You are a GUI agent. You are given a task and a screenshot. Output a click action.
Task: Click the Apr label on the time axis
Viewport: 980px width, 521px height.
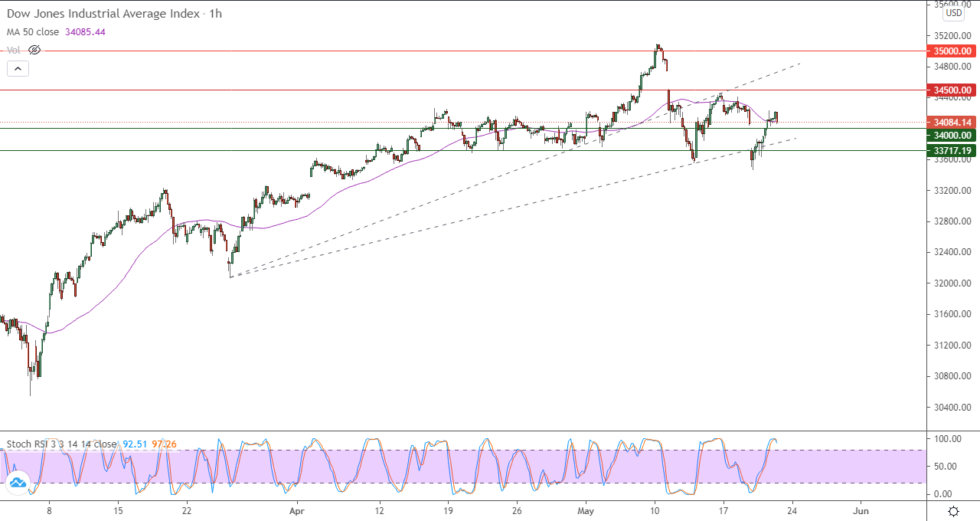point(298,510)
